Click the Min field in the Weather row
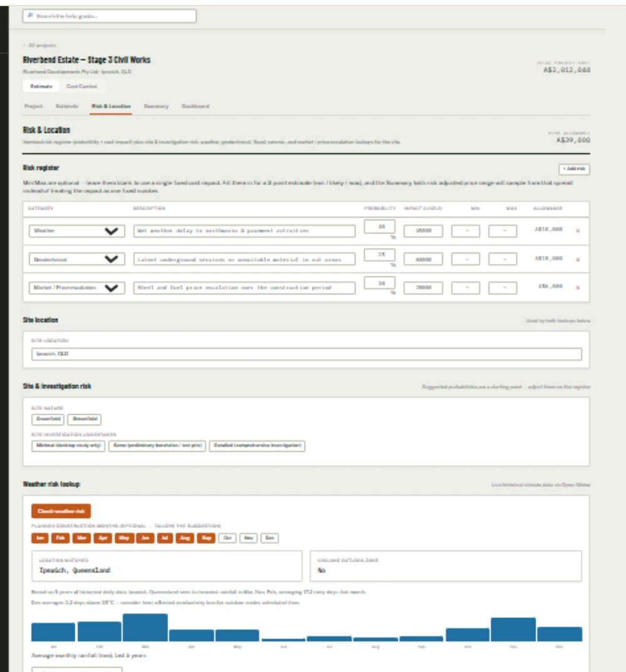Screen dimensions: 626x672 [x=466, y=231]
